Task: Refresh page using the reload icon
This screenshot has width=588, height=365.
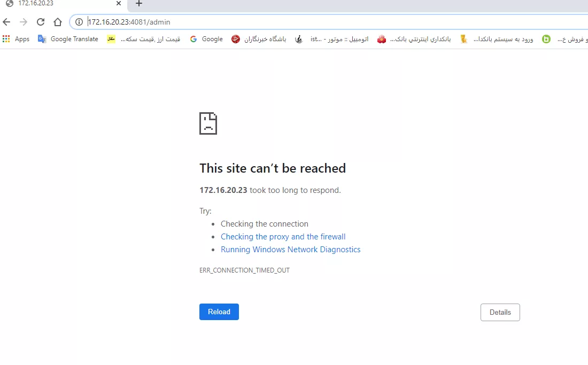Action: pyautogui.click(x=41, y=22)
